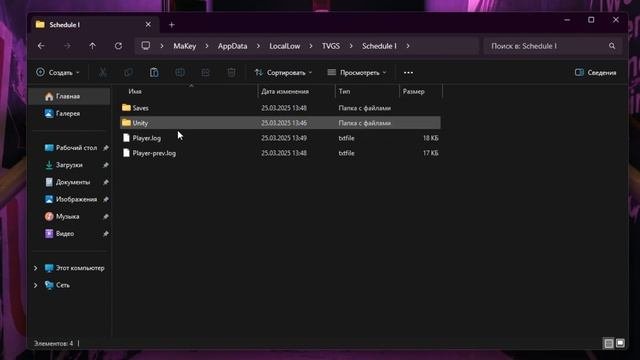Viewport: 640px width, 360px height.
Task: Click the Copy toolbar icon
Action: 128,73
